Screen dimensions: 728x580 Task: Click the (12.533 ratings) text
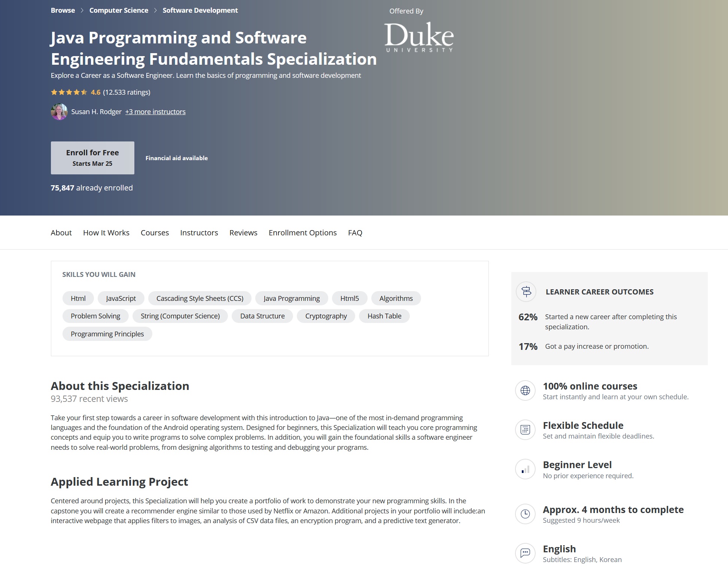click(127, 92)
